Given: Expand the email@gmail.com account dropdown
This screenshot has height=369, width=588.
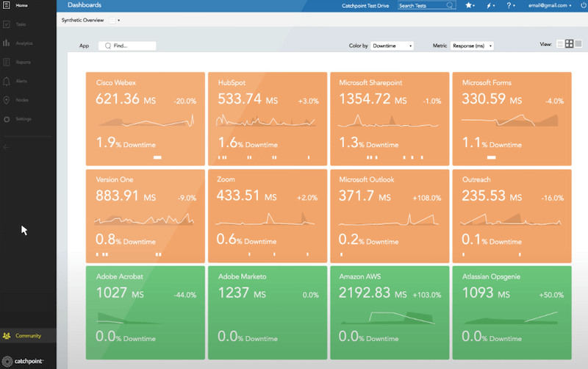Looking at the screenshot, I should [x=550, y=5].
